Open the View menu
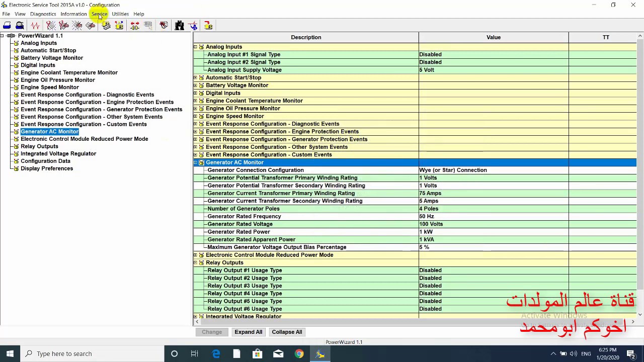This screenshot has width=644, height=362. tap(20, 14)
